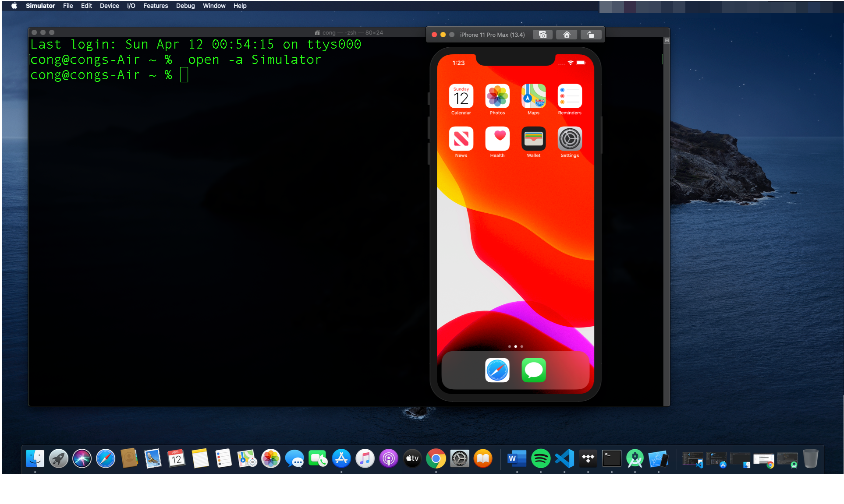The width and height of the screenshot is (844, 504).
Task: Open Maps in the macOS Dock
Action: click(x=247, y=459)
